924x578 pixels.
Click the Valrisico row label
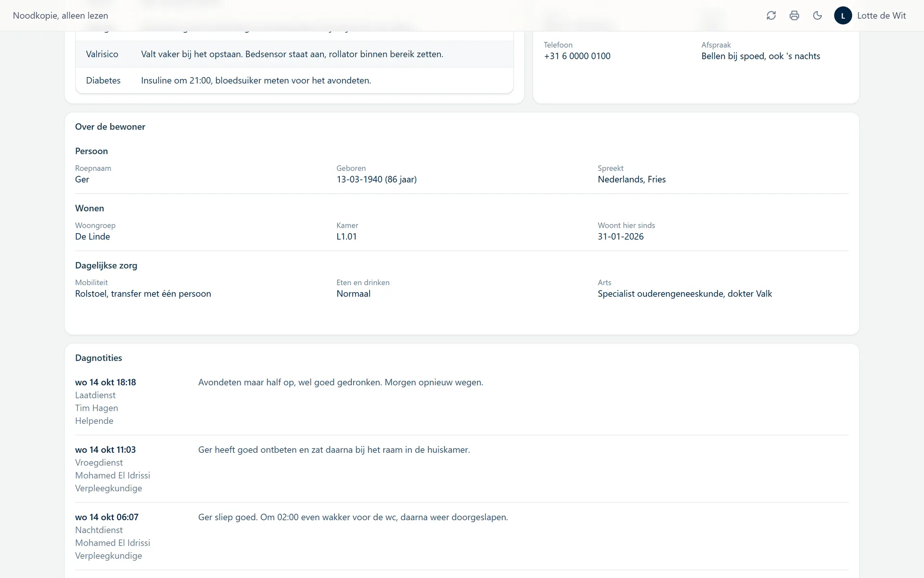102,54
